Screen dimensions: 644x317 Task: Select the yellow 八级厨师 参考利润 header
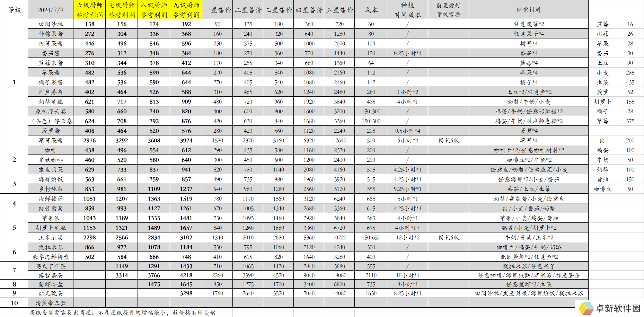point(154,10)
